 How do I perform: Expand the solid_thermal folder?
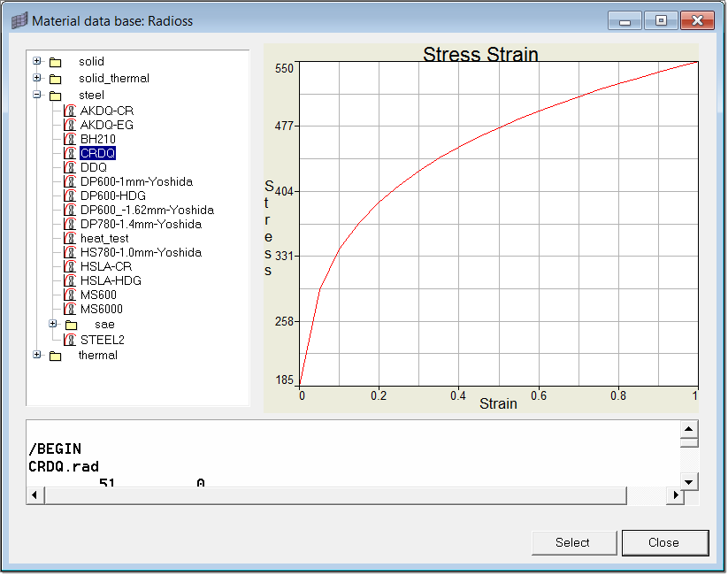tap(37, 78)
